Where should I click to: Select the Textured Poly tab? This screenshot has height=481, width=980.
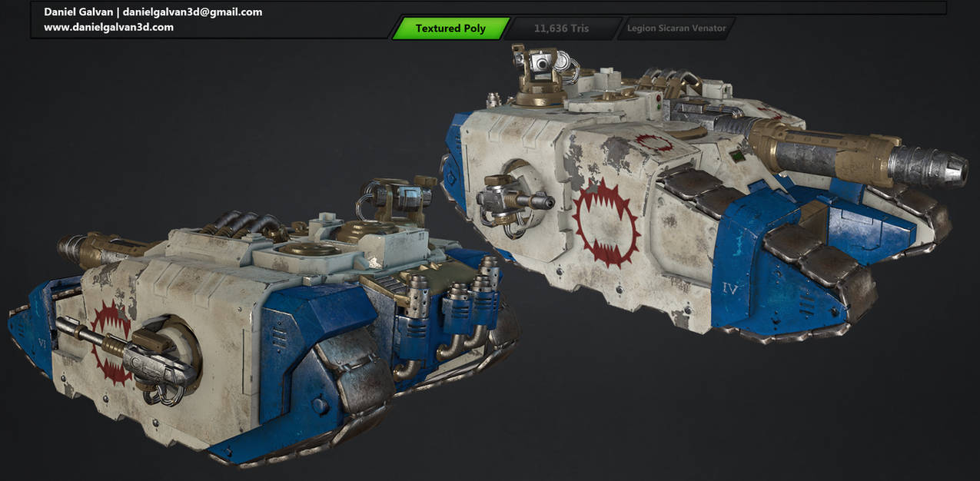coord(450,28)
